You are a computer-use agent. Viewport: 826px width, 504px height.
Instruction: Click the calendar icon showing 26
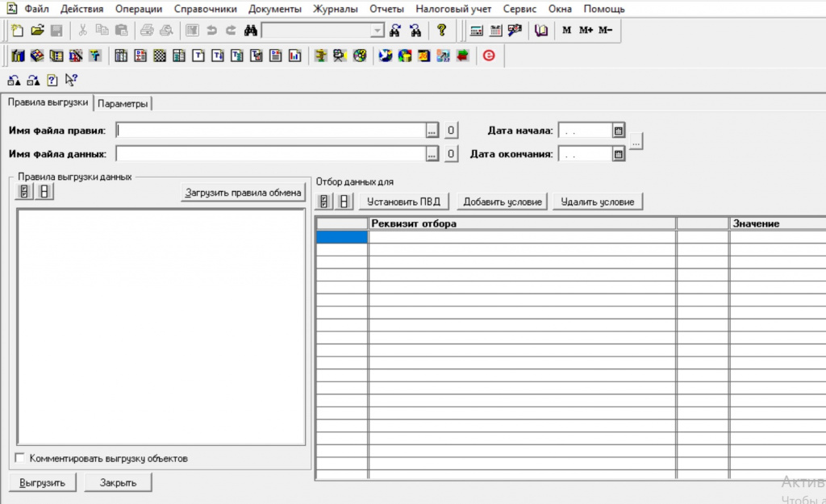[x=424, y=56]
